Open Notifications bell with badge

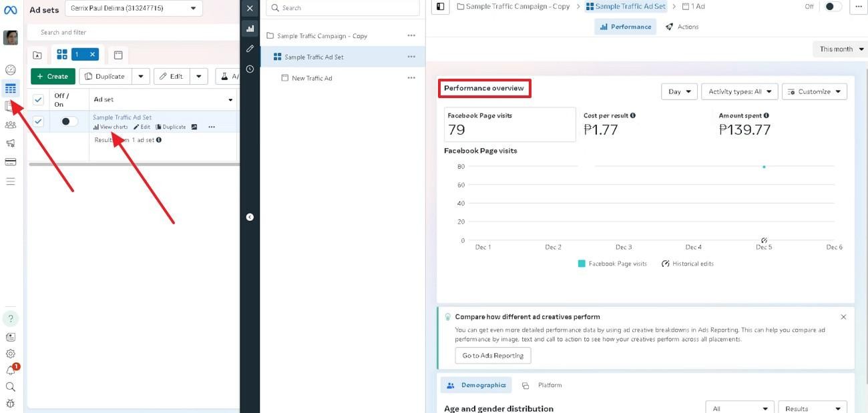11,370
